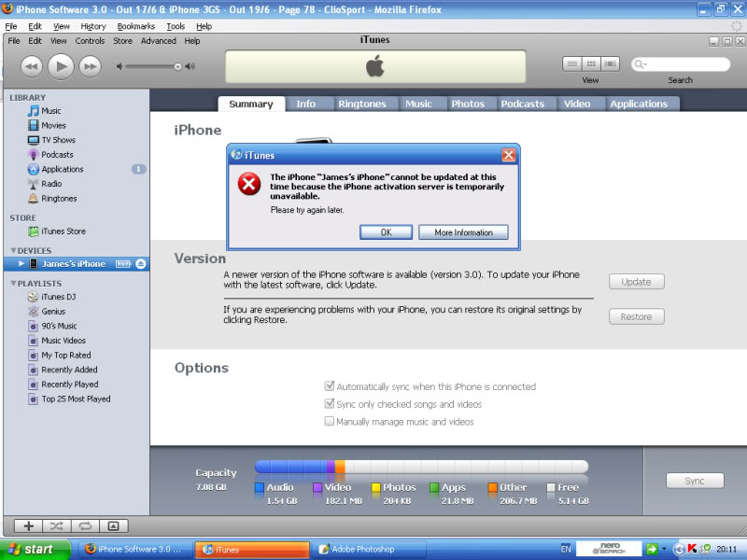Click the Play button in iTunes
The height and width of the screenshot is (560, 747).
(x=61, y=65)
